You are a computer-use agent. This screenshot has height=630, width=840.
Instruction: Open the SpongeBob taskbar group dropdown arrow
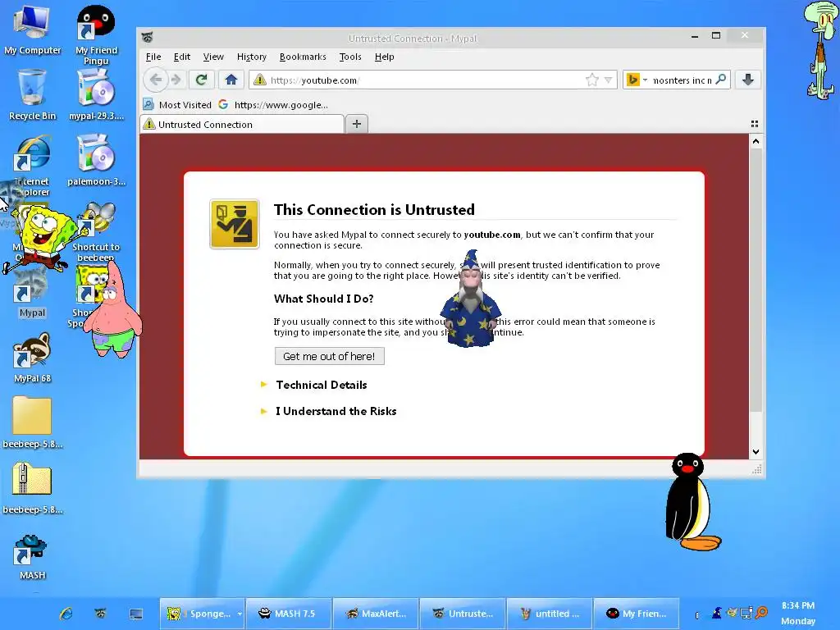coord(240,614)
